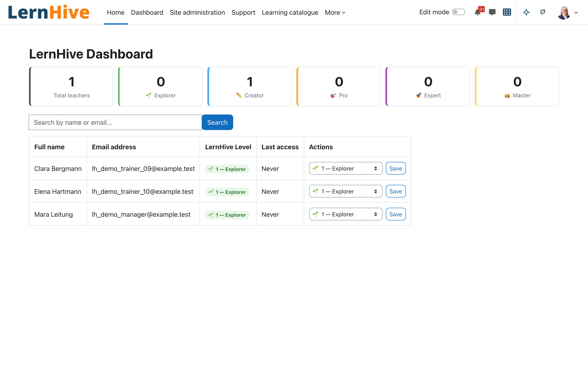This screenshot has height=368, width=588.
Task: Click the Search button
Action: point(217,122)
